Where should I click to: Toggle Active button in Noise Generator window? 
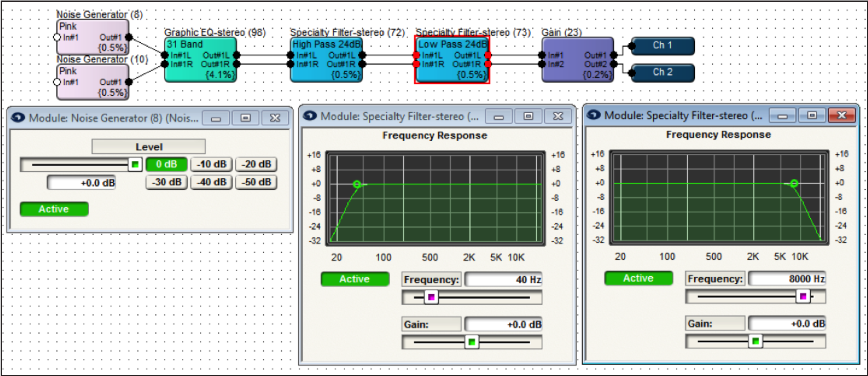[x=54, y=209]
